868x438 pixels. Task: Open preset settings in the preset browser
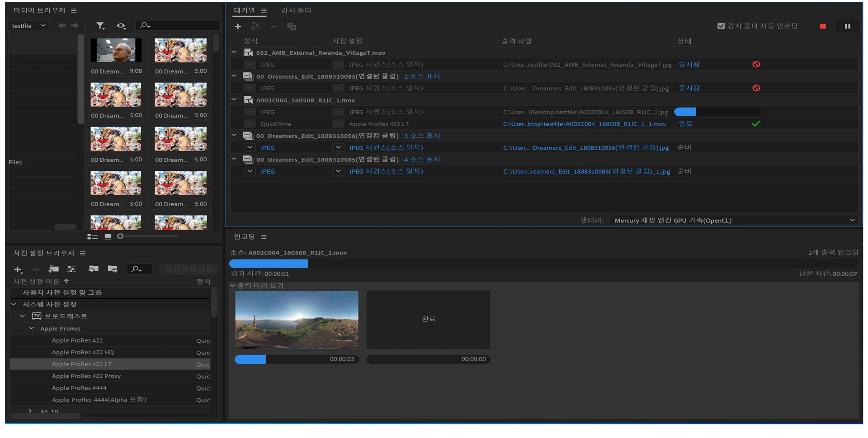click(71, 269)
